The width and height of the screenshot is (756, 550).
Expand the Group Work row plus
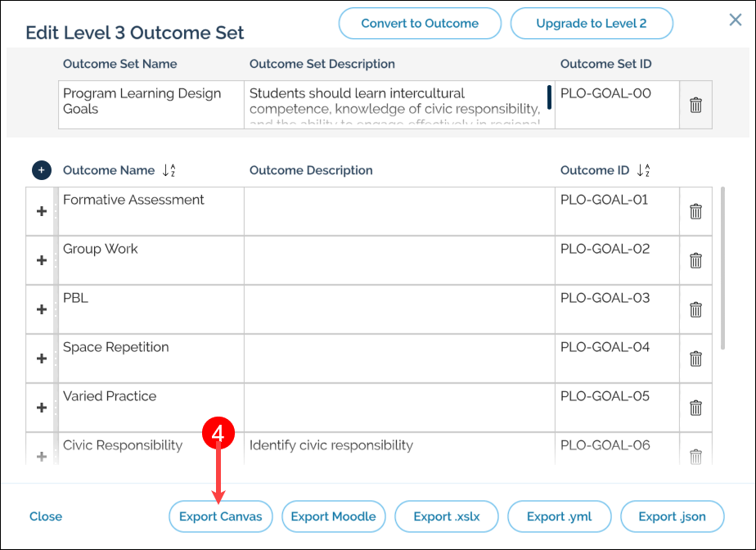tap(42, 260)
